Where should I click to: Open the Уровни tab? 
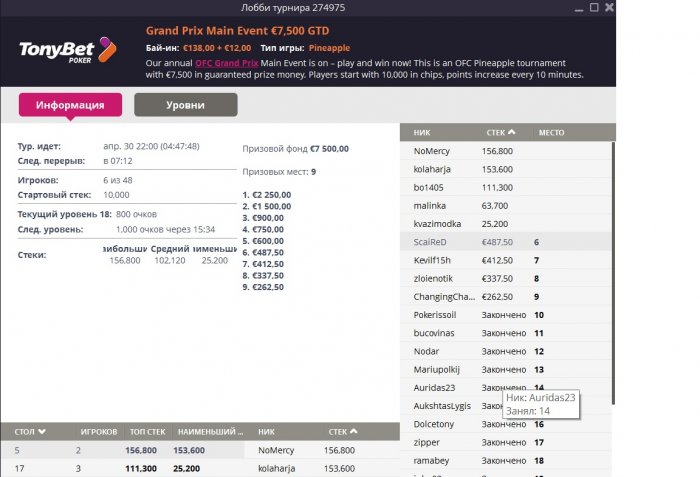185,105
